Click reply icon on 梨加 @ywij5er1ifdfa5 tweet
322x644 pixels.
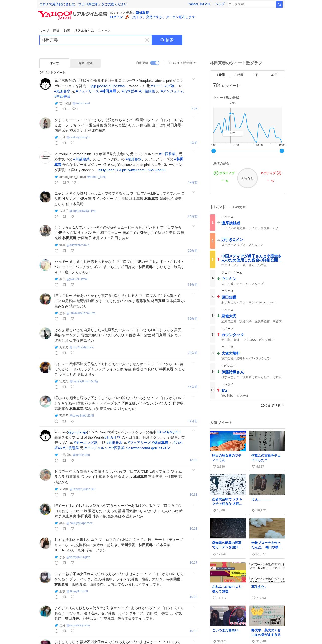coord(56,285)
